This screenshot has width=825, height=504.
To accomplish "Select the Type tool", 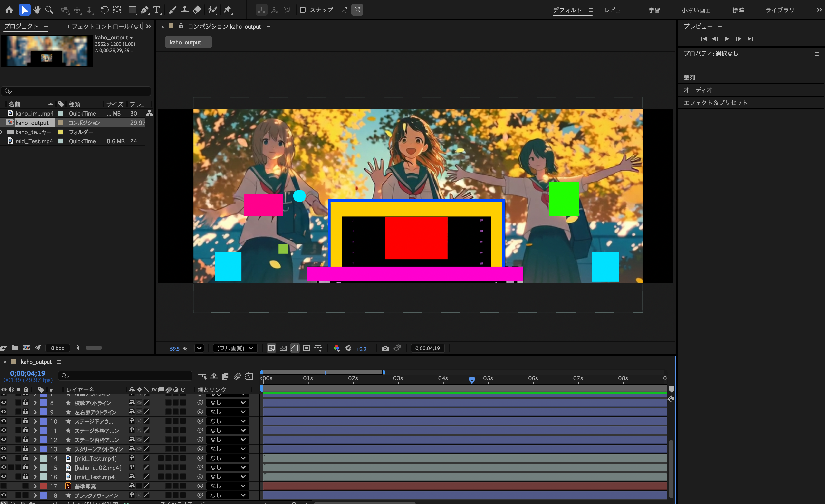I will (x=157, y=10).
